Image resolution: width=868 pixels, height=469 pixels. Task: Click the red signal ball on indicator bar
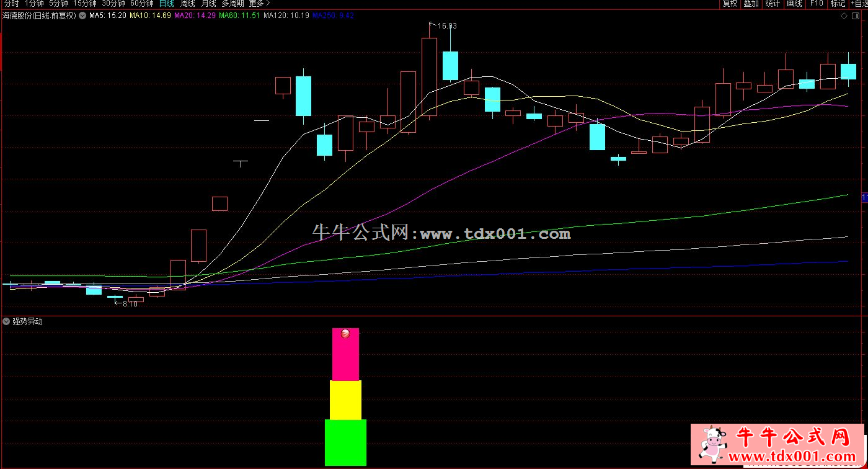345,333
